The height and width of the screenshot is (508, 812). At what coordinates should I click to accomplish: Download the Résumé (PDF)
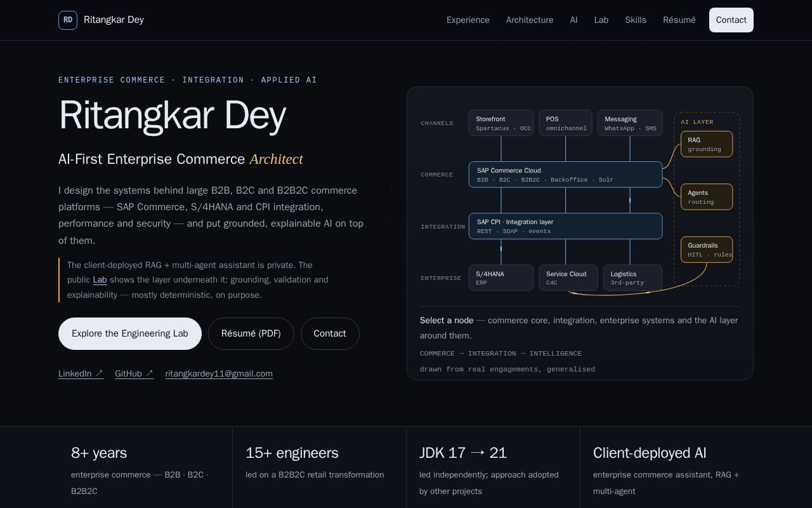[x=251, y=333]
